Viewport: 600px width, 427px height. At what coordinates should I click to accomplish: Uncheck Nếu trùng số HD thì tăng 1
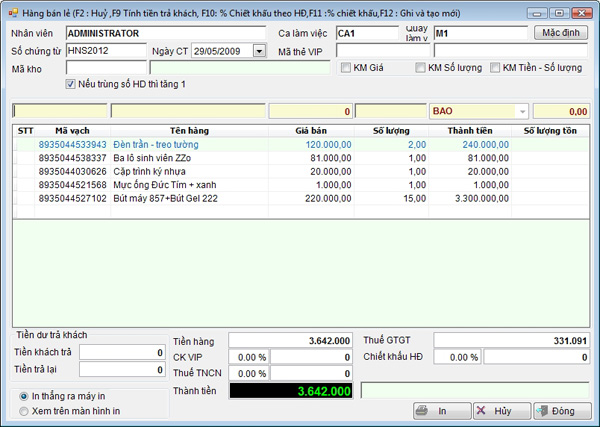coord(71,84)
